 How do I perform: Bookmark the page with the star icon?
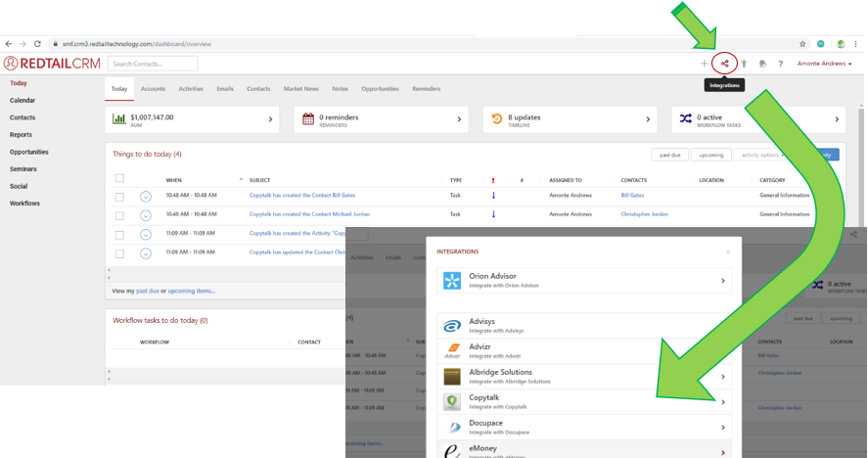[x=802, y=44]
